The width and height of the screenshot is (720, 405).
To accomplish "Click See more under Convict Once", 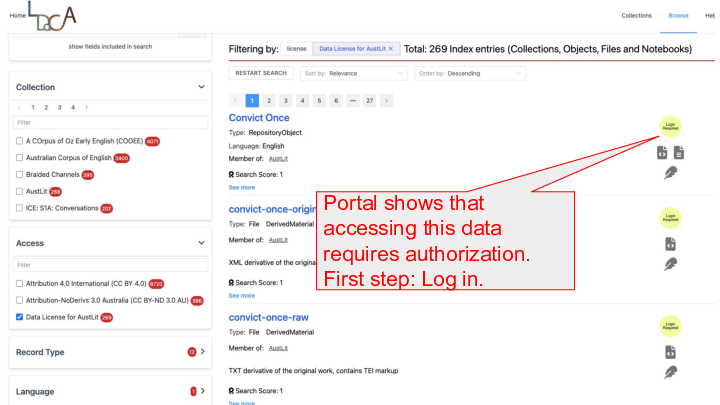I will [242, 187].
